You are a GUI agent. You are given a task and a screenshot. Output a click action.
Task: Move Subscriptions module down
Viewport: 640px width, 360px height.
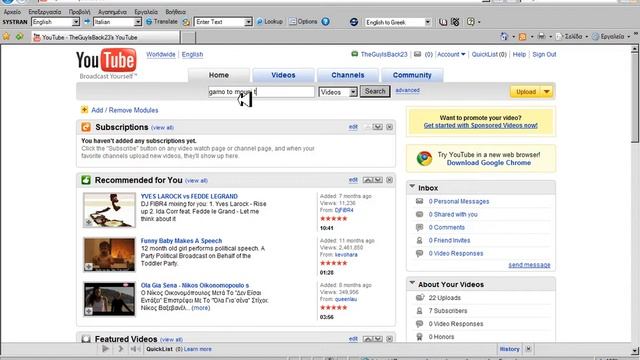tap(378, 127)
